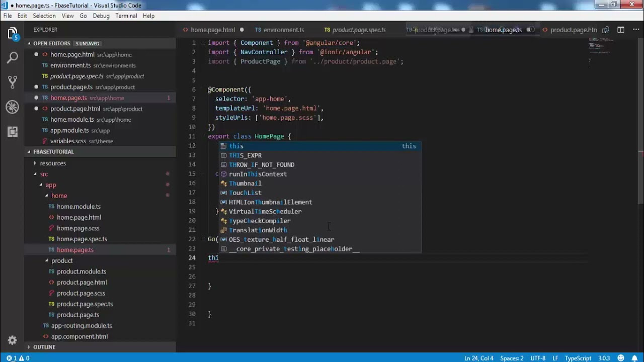Open the Debug view in activity bar
The width and height of the screenshot is (644, 362).
coord(12,107)
